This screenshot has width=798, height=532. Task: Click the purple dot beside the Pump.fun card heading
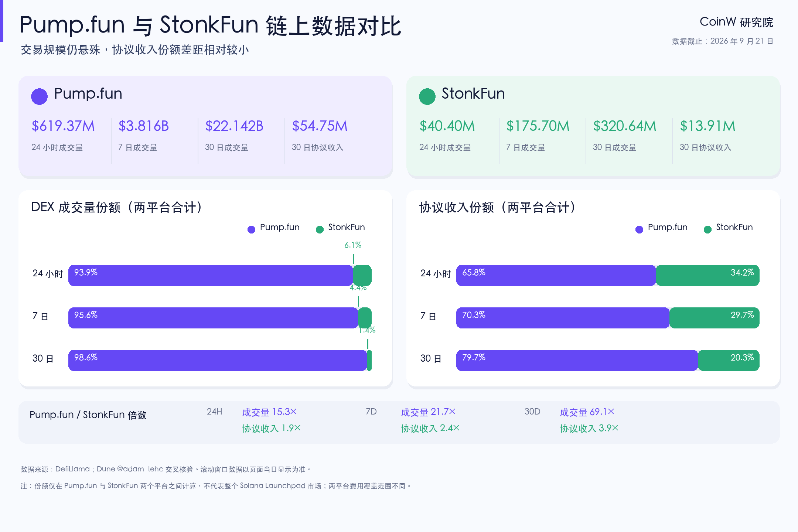click(x=39, y=97)
